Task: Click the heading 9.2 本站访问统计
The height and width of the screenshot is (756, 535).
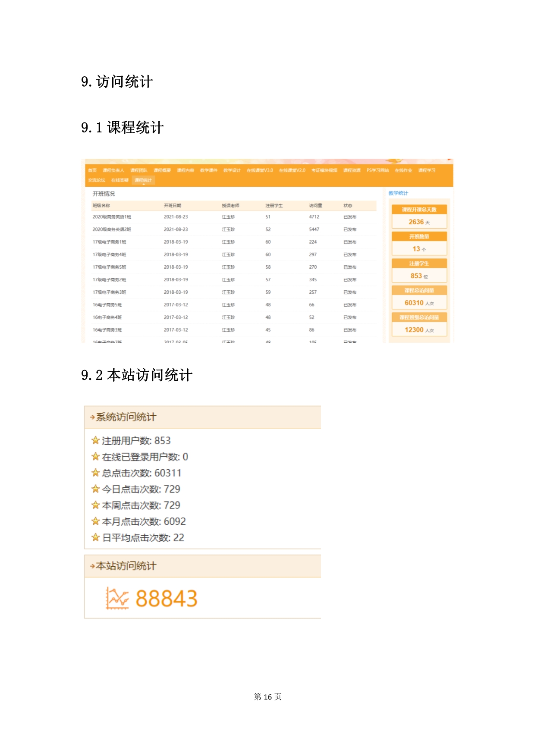Action: [x=137, y=375]
